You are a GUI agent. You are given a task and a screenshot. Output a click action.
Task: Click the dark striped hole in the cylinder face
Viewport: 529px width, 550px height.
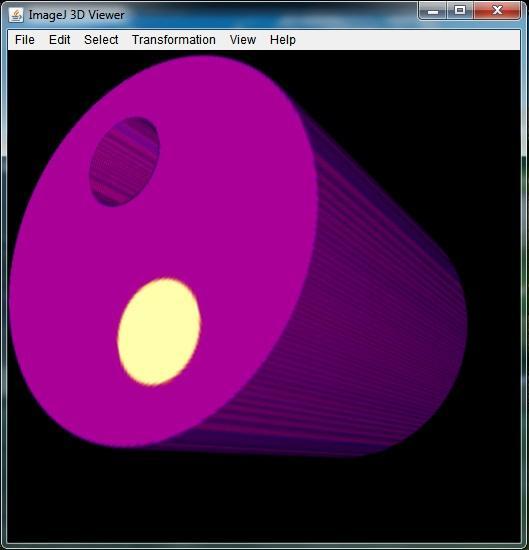click(125, 162)
